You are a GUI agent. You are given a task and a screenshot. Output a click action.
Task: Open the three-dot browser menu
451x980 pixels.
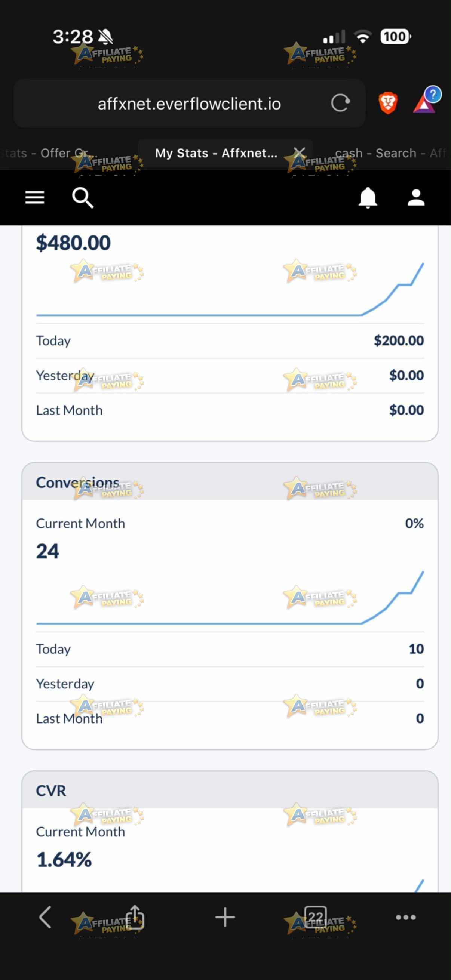click(x=406, y=917)
